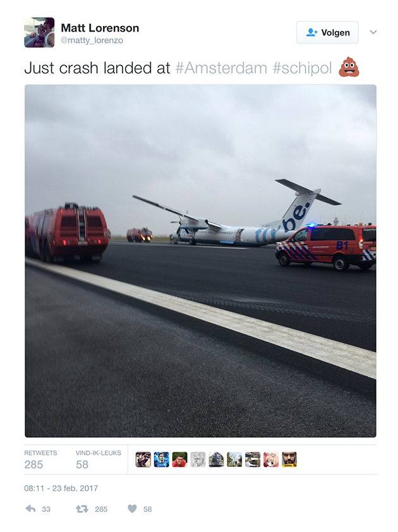398x532 pixels.
Task: Click the sketch portrait avatar
Action: coord(198,459)
